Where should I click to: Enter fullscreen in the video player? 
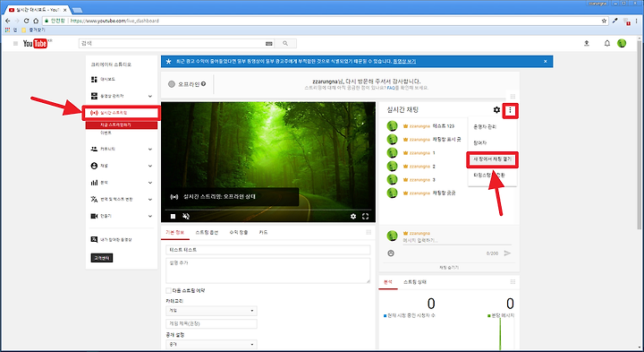pos(365,216)
